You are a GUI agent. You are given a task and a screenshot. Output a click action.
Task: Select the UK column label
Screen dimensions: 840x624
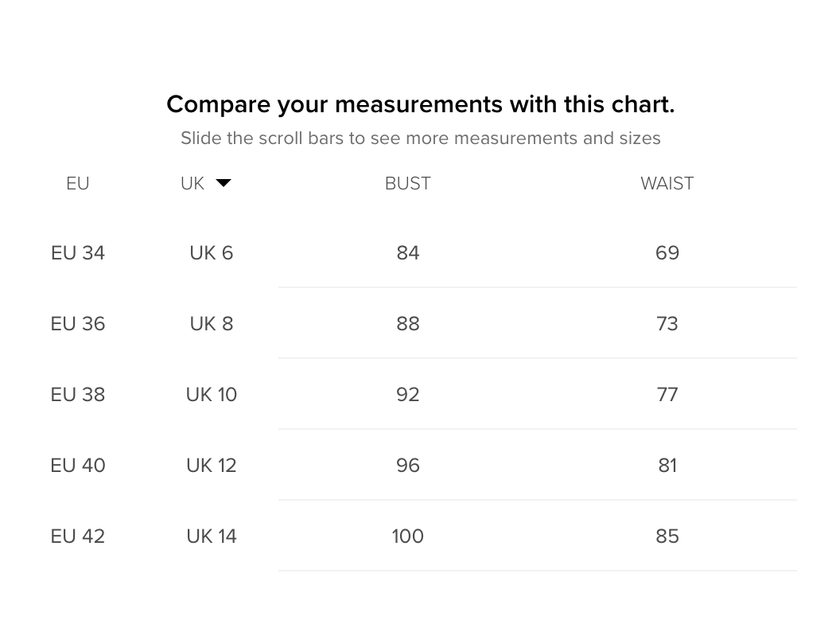(x=192, y=183)
